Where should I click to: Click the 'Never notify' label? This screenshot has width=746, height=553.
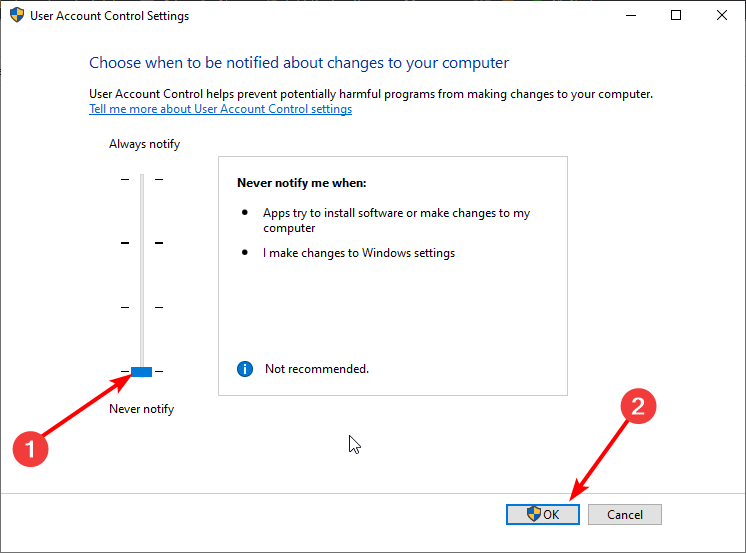[142, 409]
